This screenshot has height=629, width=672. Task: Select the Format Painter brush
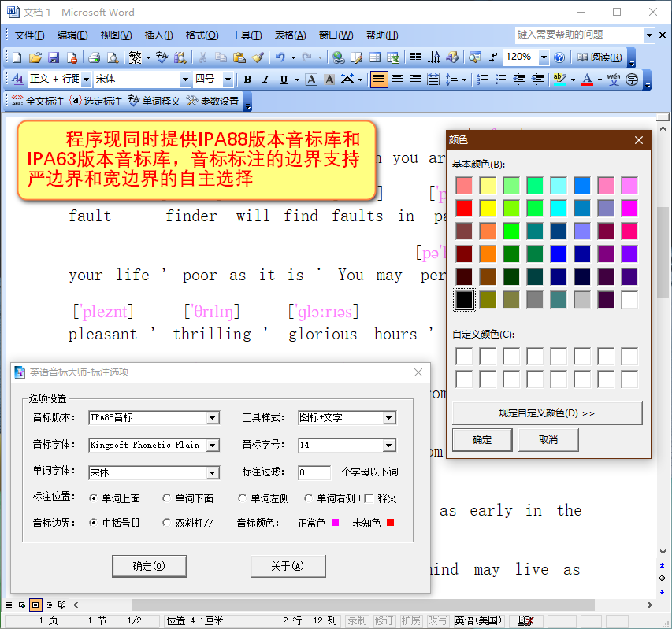tap(258, 57)
